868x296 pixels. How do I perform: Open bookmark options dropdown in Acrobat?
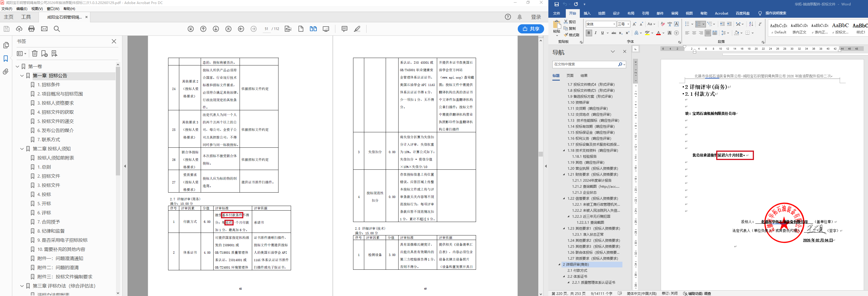click(x=21, y=53)
